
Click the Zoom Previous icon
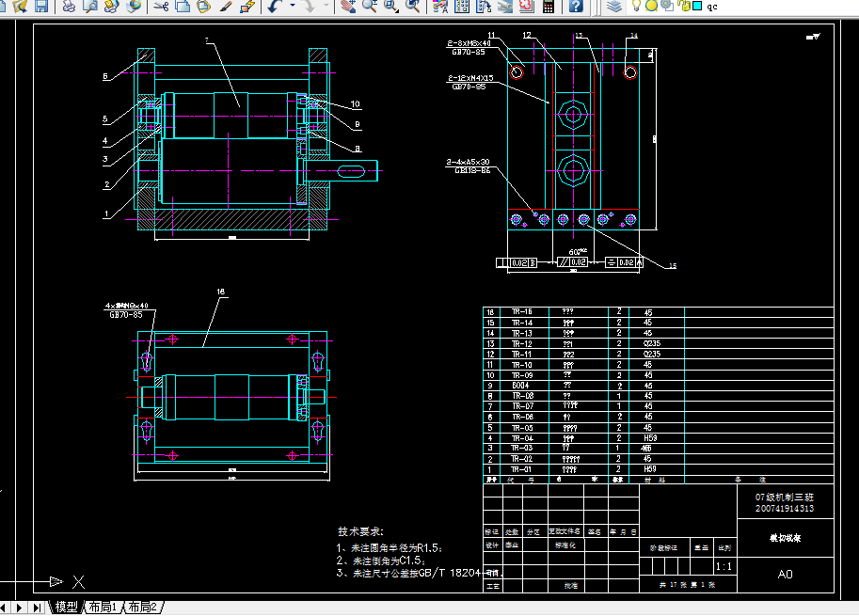coord(412,6)
